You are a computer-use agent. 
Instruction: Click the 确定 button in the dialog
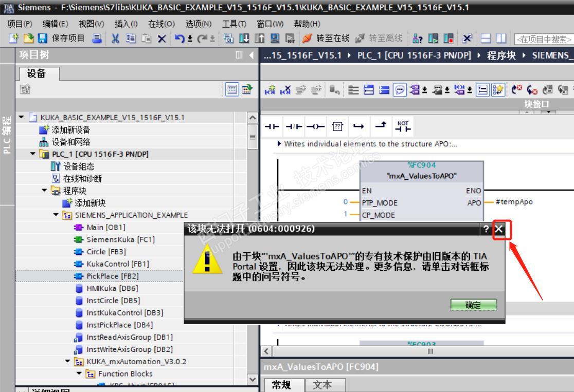pyautogui.click(x=473, y=305)
